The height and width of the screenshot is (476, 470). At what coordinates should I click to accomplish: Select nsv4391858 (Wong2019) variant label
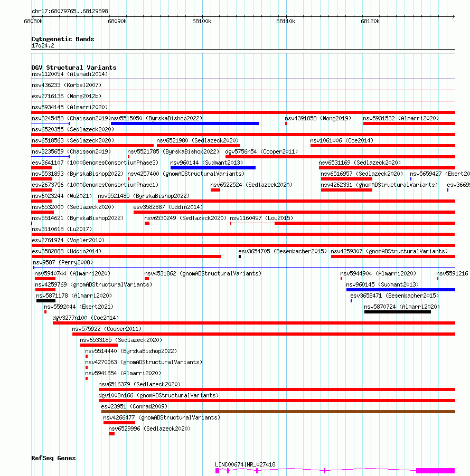318,118
